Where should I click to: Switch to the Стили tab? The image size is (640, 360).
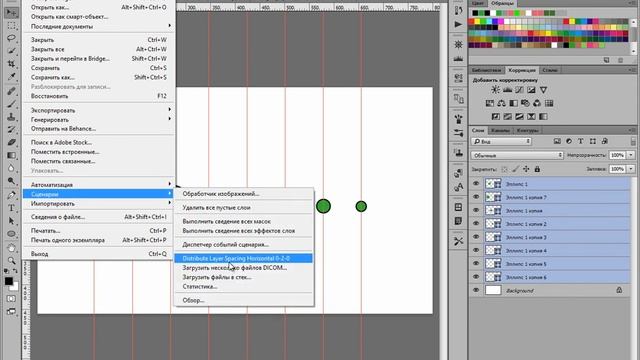point(549,70)
